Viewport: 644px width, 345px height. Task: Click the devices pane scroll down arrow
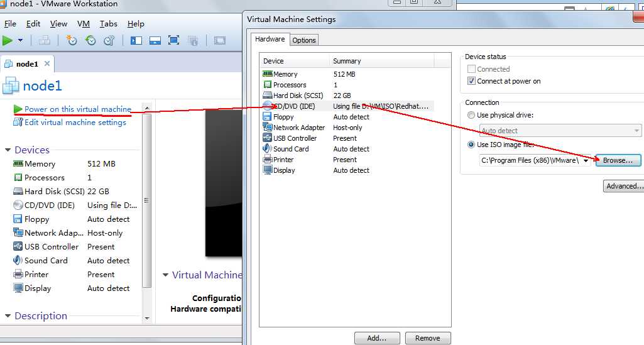(x=147, y=318)
